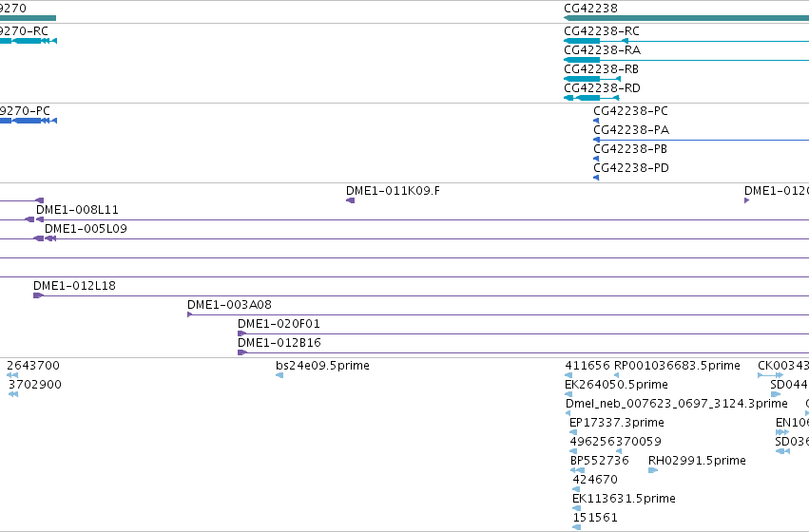The image size is (809, 532).
Task: Select the CG42238-RB transcript label
Action: (x=601, y=69)
